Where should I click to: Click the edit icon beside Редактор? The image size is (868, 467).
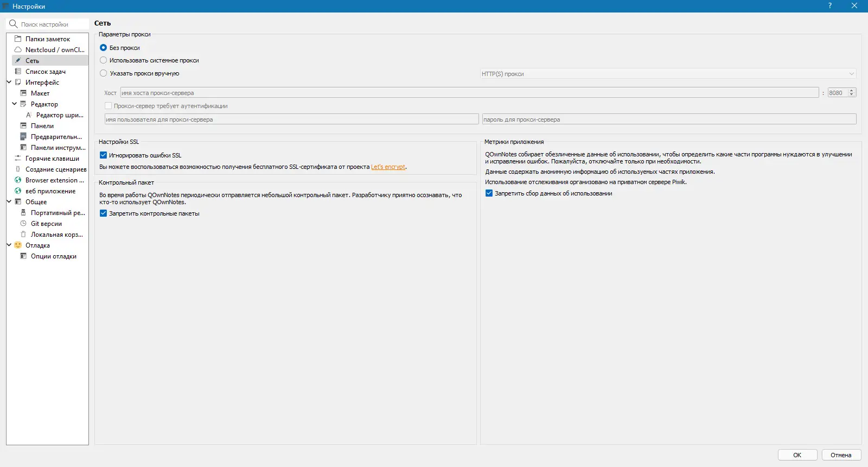coord(23,104)
